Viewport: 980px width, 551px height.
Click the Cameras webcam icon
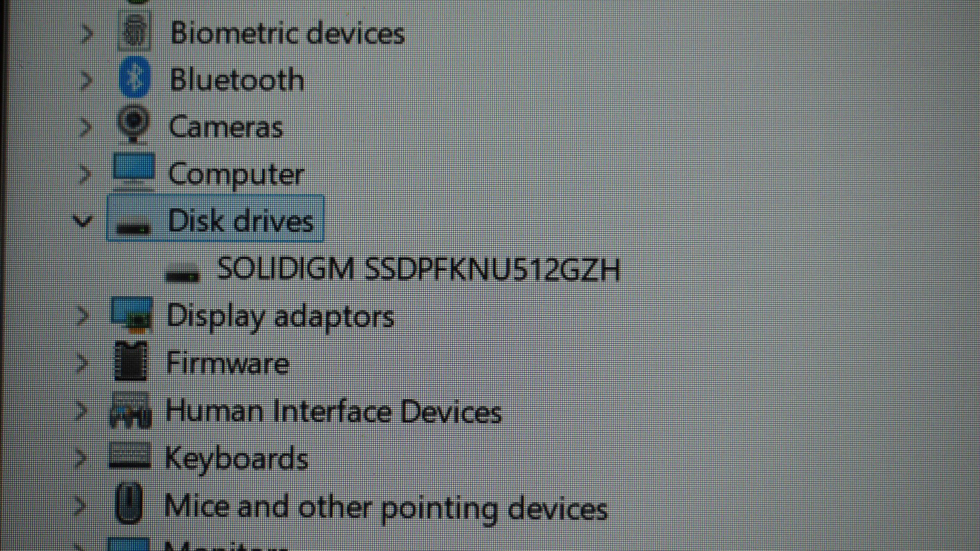tap(133, 125)
